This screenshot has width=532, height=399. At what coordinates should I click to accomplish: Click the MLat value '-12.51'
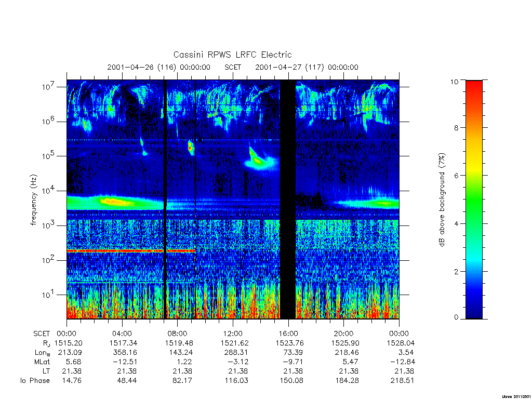pyautogui.click(x=125, y=362)
